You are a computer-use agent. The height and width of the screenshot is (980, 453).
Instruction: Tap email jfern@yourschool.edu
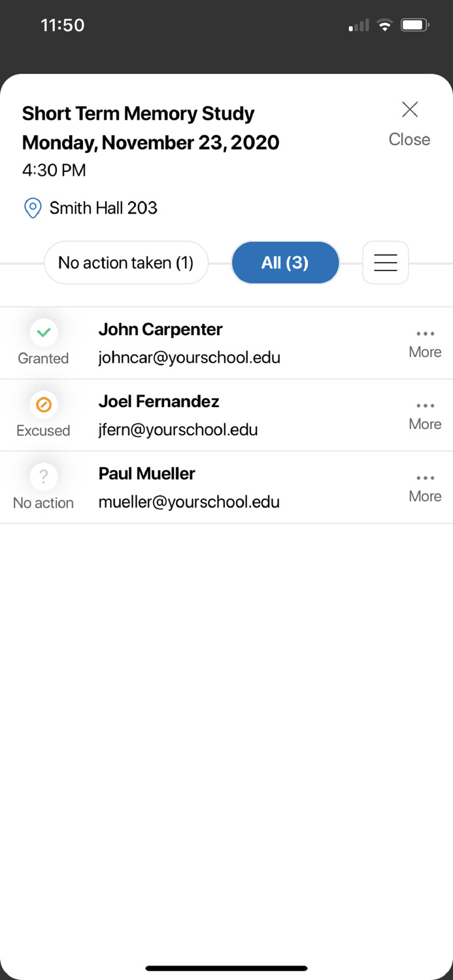(178, 430)
